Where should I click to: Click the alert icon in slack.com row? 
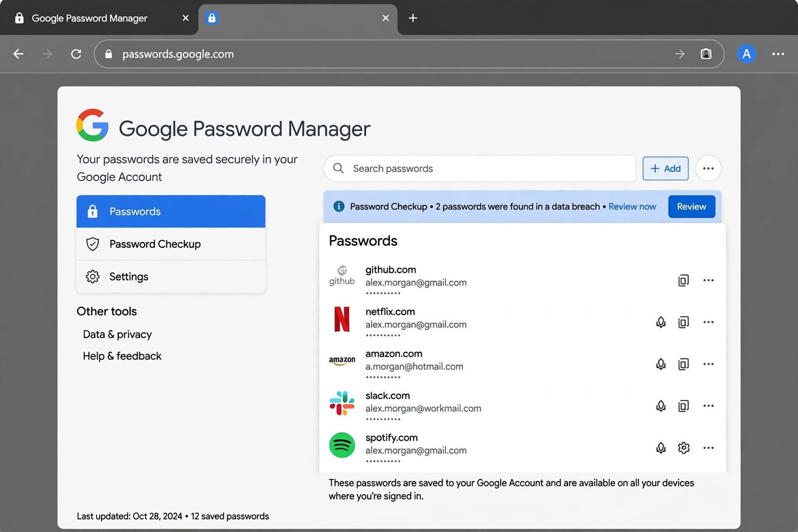pyautogui.click(x=661, y=406)
